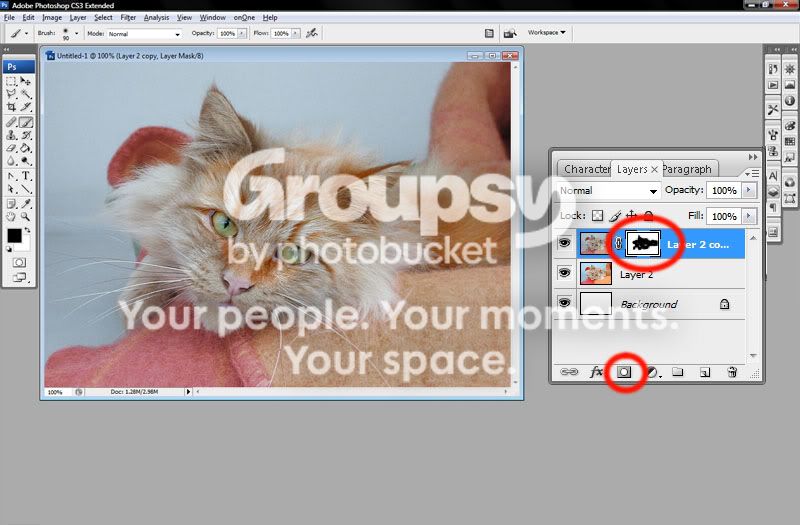
Task: Delete layer with trash icon
Action: click(x=732, y=372)
